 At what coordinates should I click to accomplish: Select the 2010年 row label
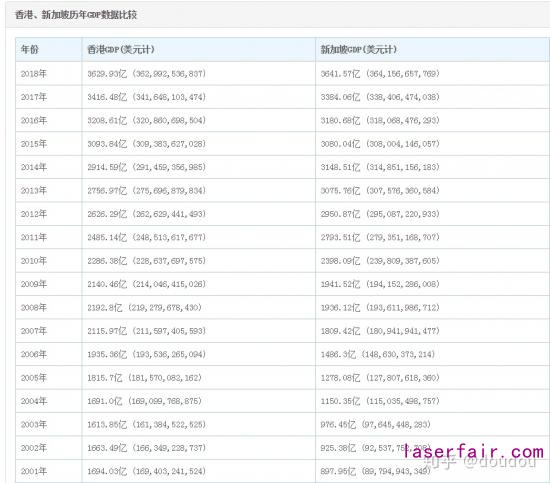(34, 261)
